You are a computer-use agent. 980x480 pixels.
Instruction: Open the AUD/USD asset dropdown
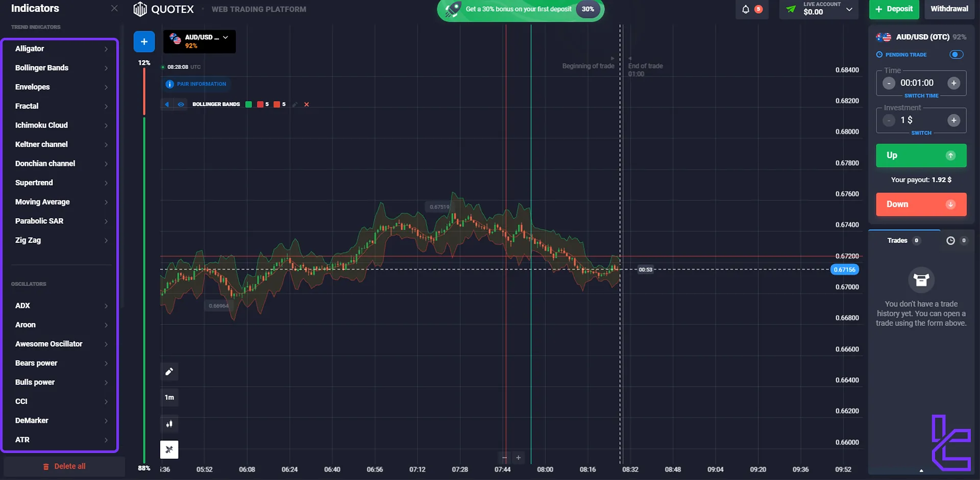pyautogui.click(x=200, y=41)
